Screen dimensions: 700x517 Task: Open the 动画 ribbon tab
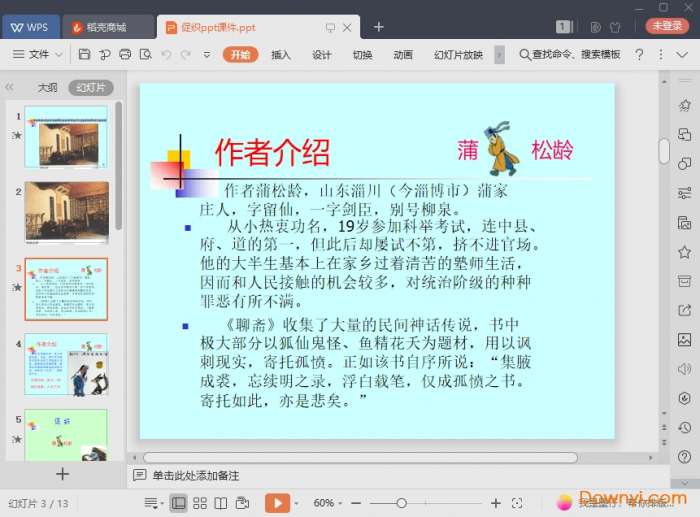pos(403,54)
